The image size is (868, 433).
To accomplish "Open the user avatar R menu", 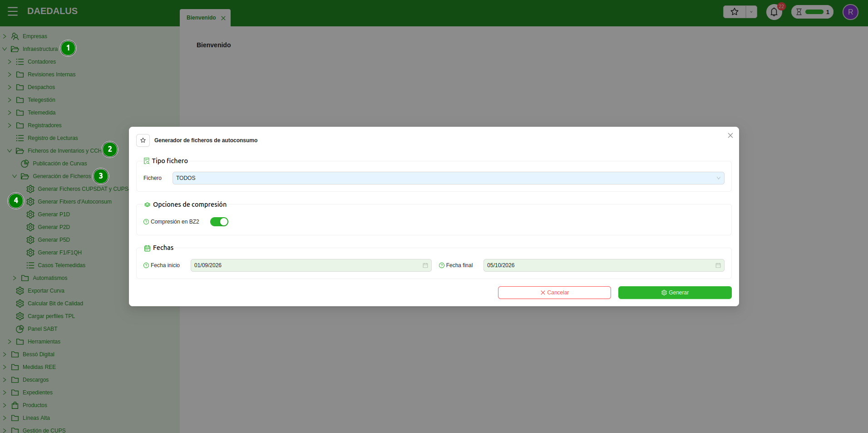I will pyautogui.click(x=850, y=12).
